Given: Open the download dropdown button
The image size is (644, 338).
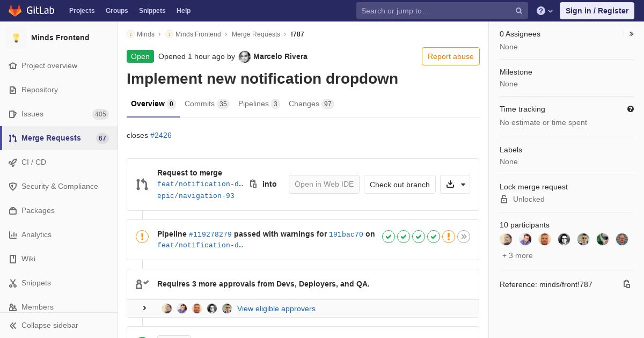Looking at the screenshot, I should click(455, 185).
